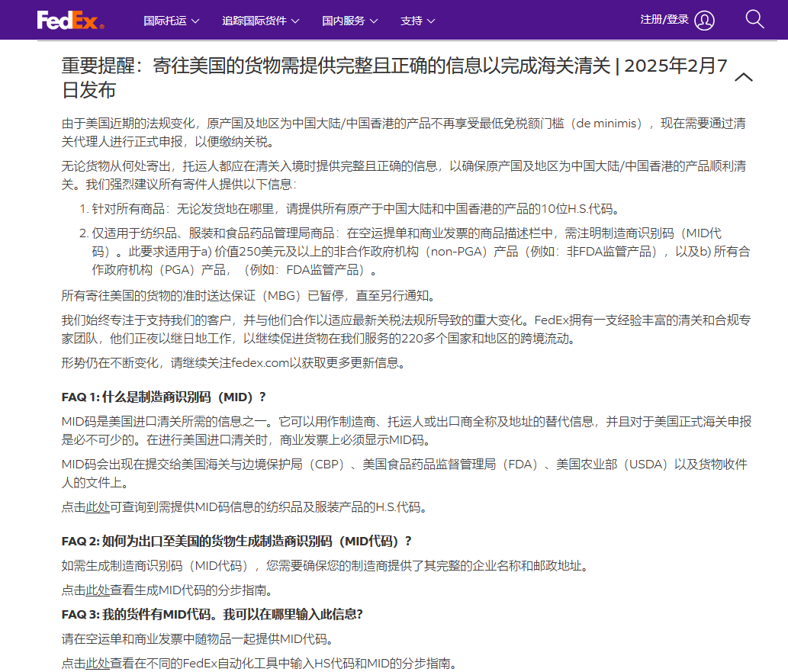Click 注册/登录 sign-in link
This screenshot has height=672, width=788.
[664, 20]
